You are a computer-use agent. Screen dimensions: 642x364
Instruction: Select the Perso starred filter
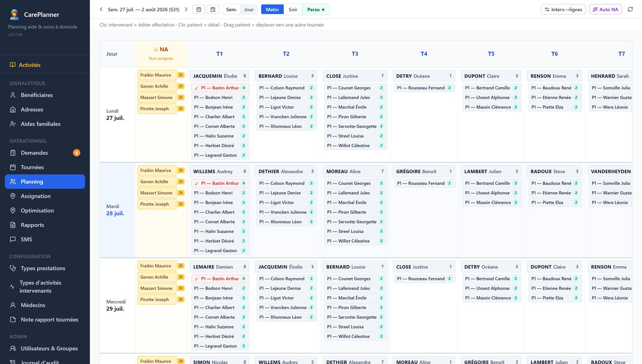click(316, 10)
